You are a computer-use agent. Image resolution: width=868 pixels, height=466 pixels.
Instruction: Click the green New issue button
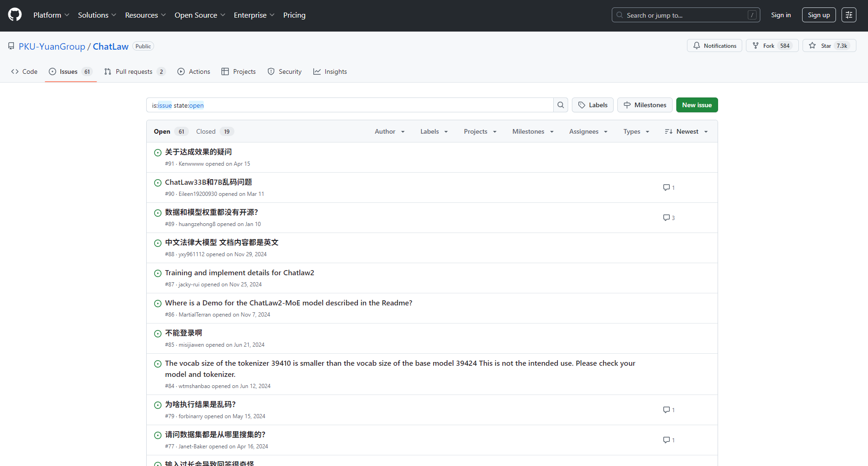[x=697, y=105]
